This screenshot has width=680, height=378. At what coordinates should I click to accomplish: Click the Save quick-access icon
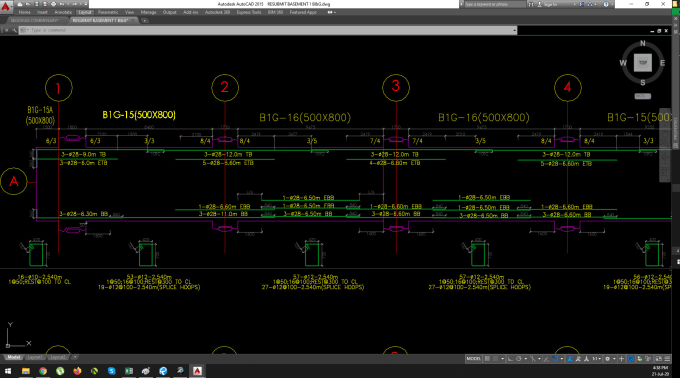click(36, 4)
